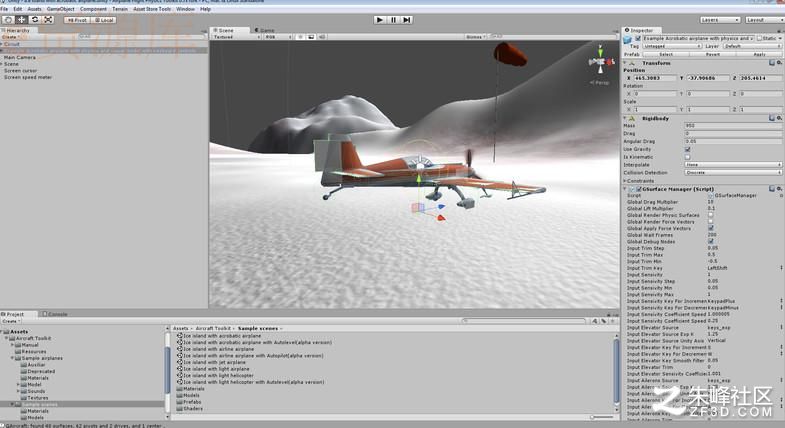785x428 pixels.
Task: Toggle the Pivot handle position button
Action: tap(77, 20)
